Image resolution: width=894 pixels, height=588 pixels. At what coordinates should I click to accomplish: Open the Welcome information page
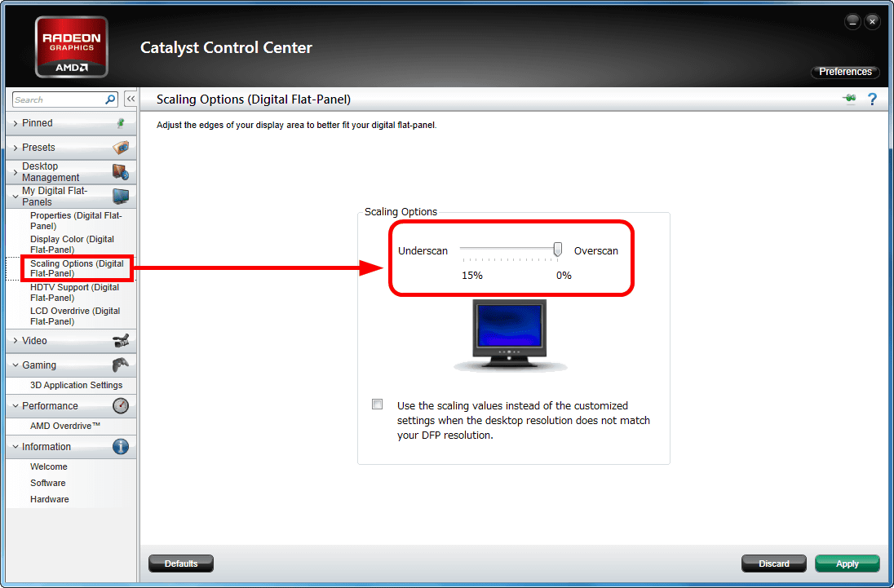coord(48,466)
